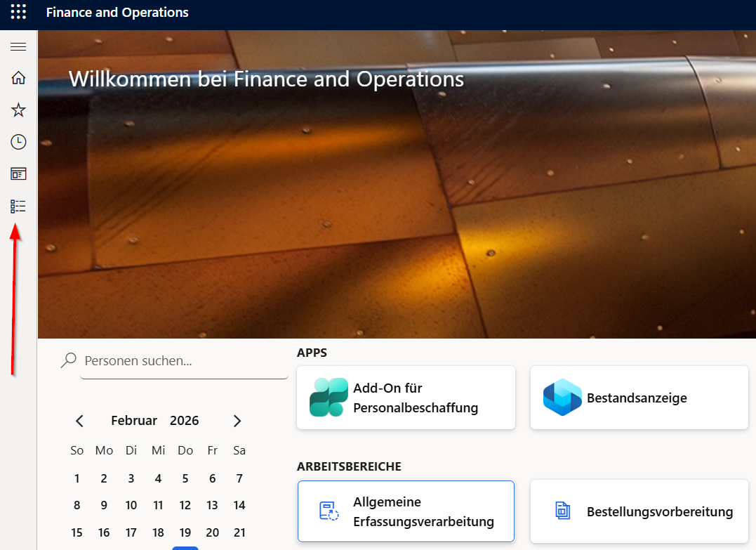Select calendar day 1

[77, 478]
